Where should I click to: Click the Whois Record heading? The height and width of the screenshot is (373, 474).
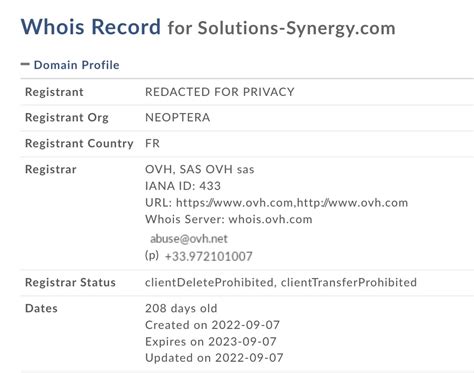(x=91, y=27)
